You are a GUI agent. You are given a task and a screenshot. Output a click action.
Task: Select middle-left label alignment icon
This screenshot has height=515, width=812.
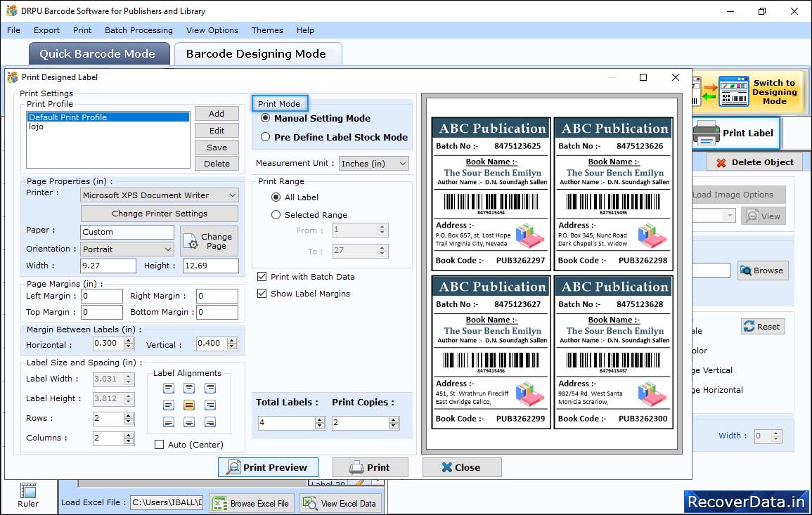tap(169, 405)
